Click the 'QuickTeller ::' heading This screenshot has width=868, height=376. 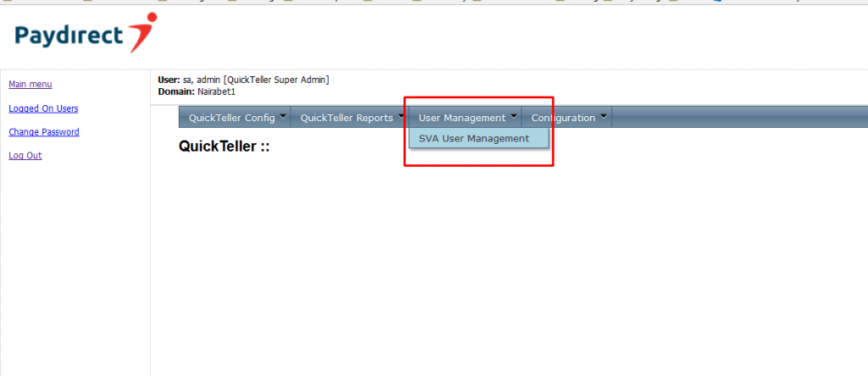pyautogui.click(x=224, y=147)
